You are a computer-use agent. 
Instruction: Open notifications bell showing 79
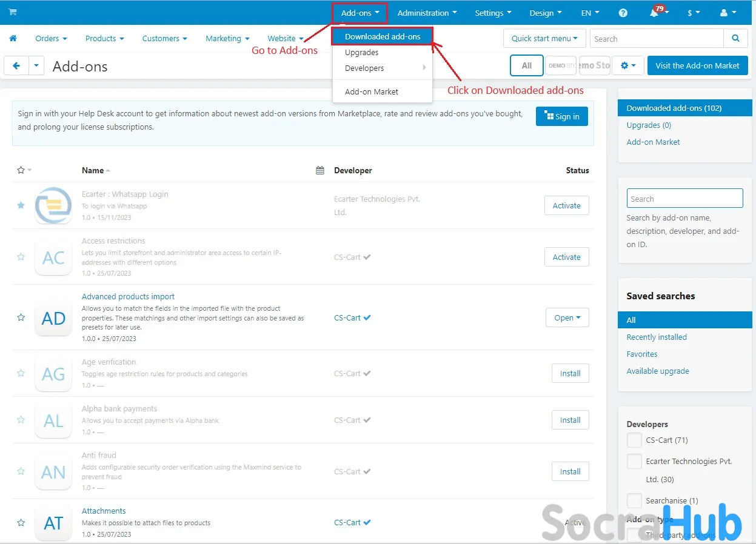coord(655,12)
